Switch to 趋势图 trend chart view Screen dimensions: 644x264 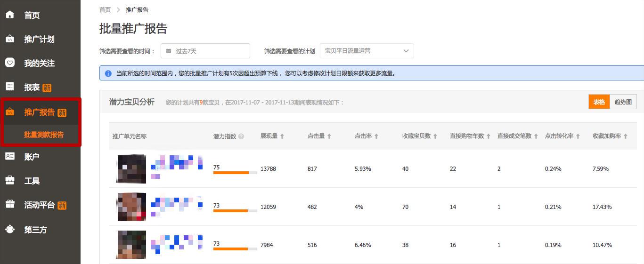point(623,102)
